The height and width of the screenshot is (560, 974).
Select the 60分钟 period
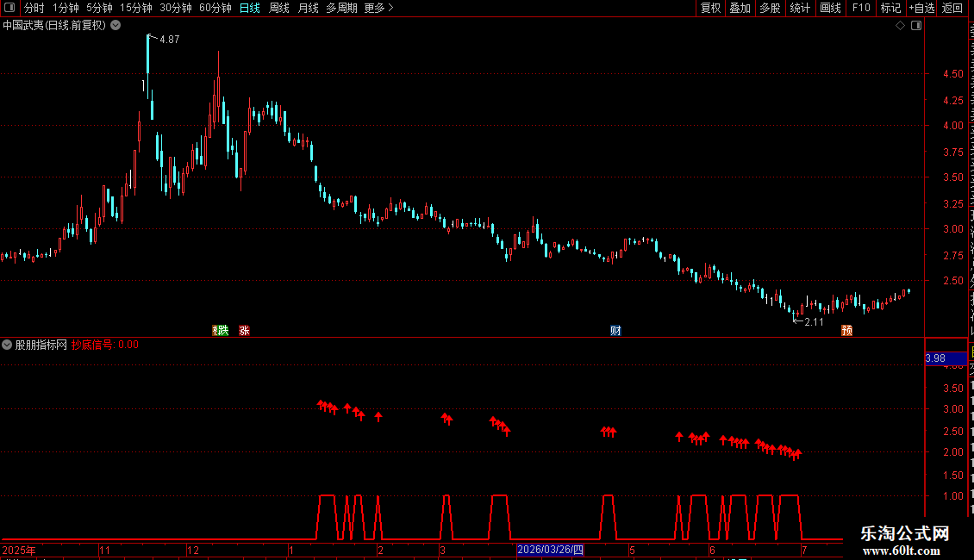coord(215,8)
